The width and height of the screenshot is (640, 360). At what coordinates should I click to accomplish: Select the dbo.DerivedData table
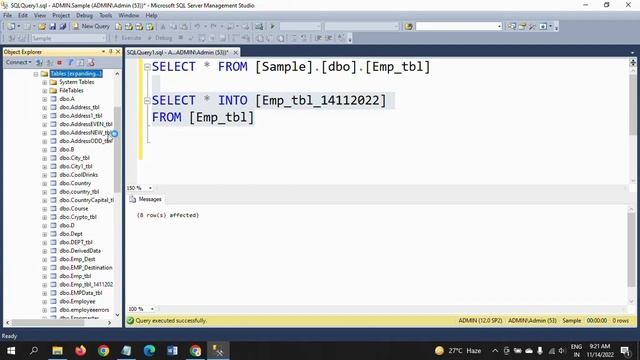tap(80, 251)
